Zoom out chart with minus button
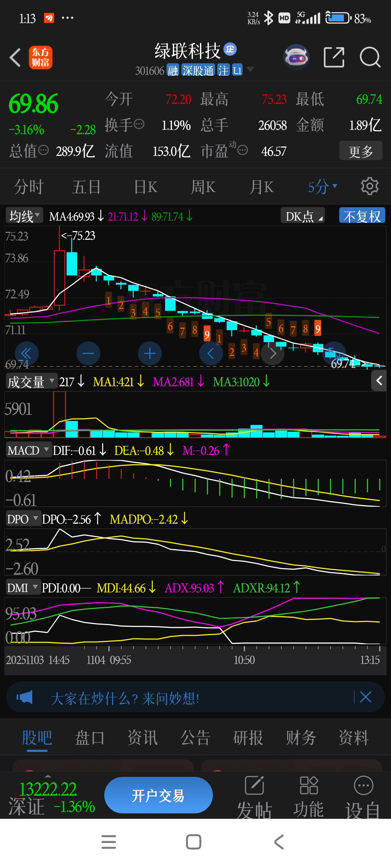The width and height of the screenshot is (391, 868). click(88, 353)
